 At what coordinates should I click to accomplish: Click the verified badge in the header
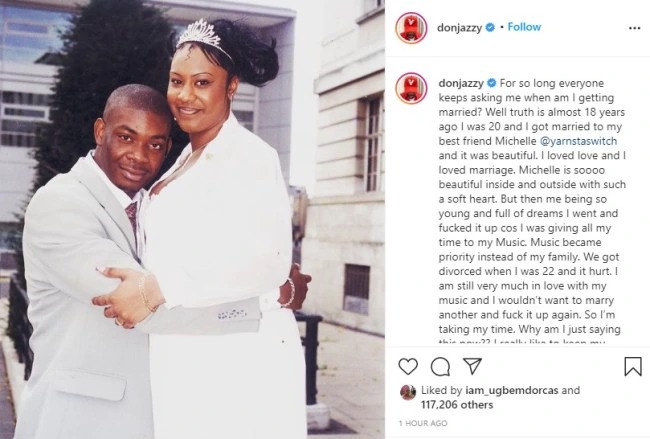click(490, 27)
